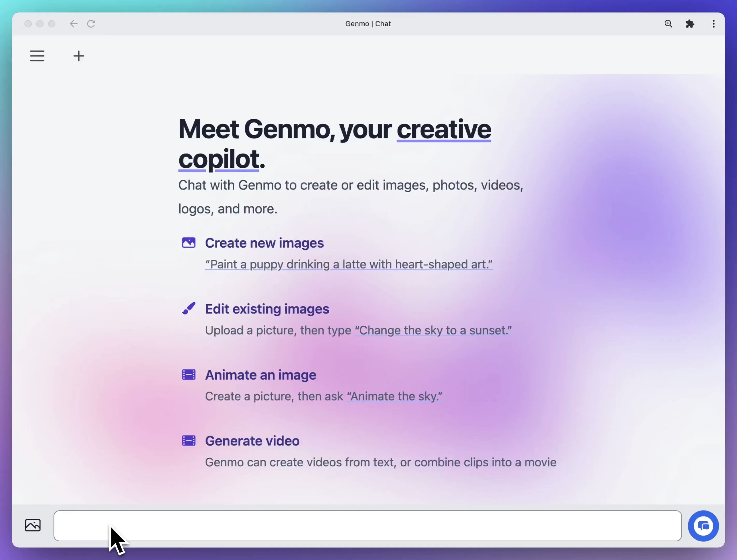Click the Animate the sky suggestion
737x560 pixels.
(x=394, y=396)
